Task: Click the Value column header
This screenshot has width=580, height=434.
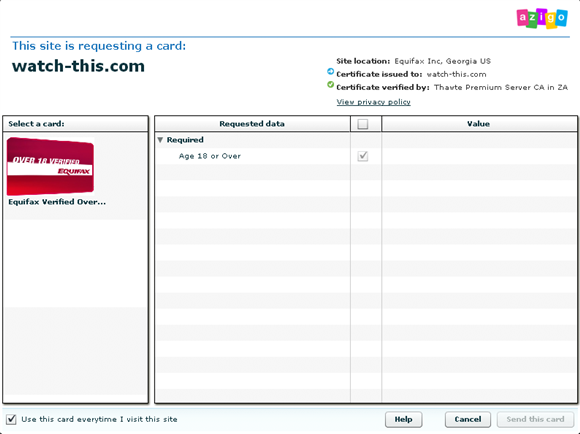Action: (x=479, y=124)
